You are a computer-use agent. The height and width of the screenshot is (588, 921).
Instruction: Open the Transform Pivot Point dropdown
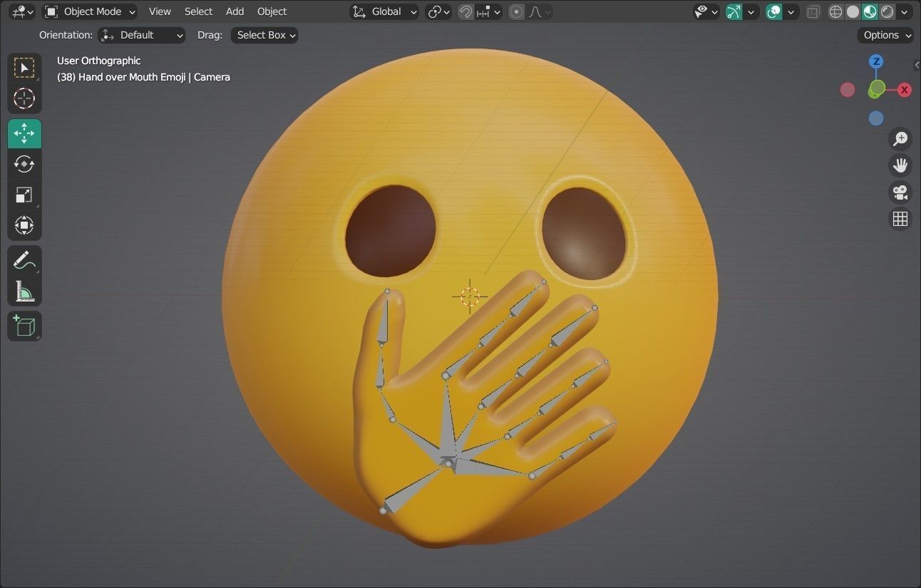coord(436,11)
